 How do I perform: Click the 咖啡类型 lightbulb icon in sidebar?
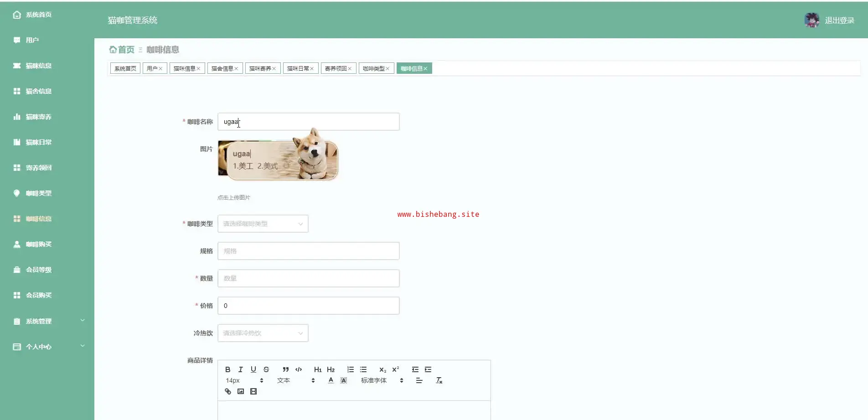click(x=17, y=193)
